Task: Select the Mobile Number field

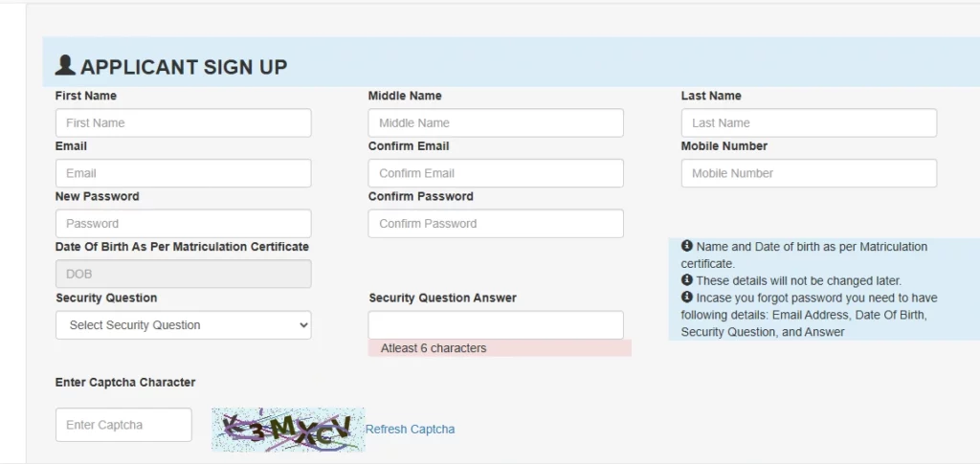Action: pyautogui.click(x=809, y=173)
